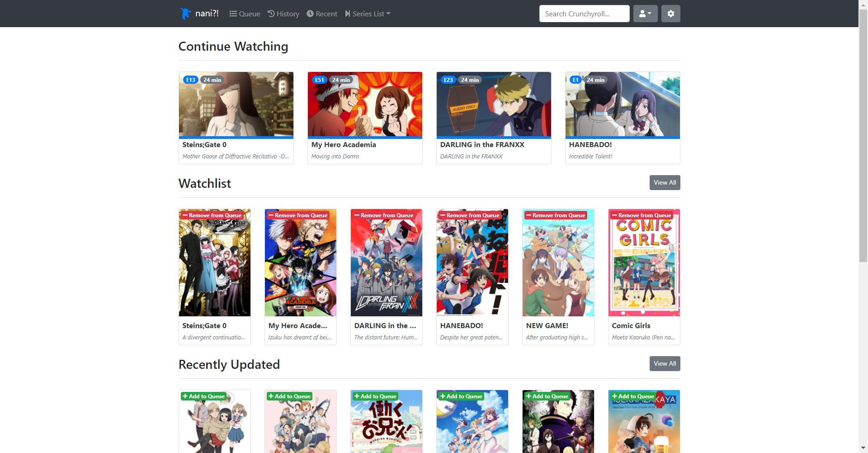Screen dimensions: 868x453
Task: Click the scrollbar down arrow
Action: (863, 448)
